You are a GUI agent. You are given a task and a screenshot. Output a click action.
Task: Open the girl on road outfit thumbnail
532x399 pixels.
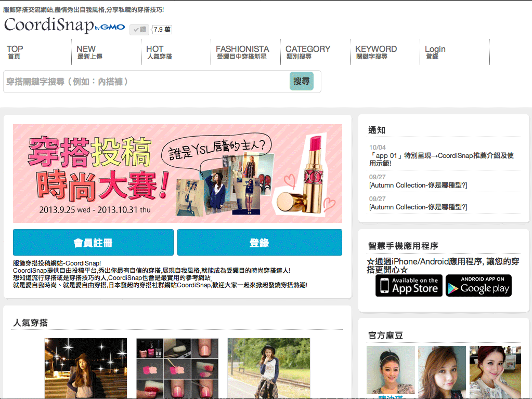[x=269, y=368]
